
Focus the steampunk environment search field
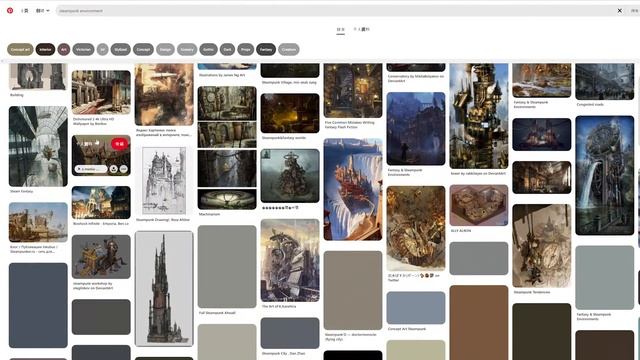pyautogui.click(x=335, y=11)
